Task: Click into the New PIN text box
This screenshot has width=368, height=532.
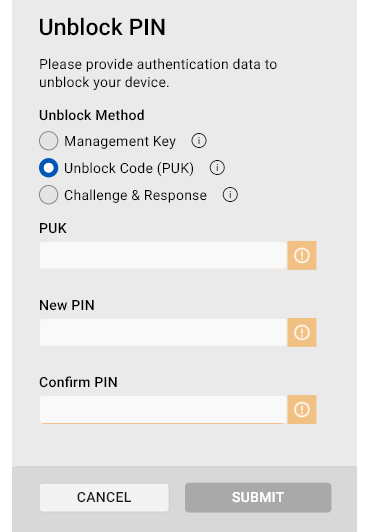Action: pyautogui.click(x=163, y=332)
